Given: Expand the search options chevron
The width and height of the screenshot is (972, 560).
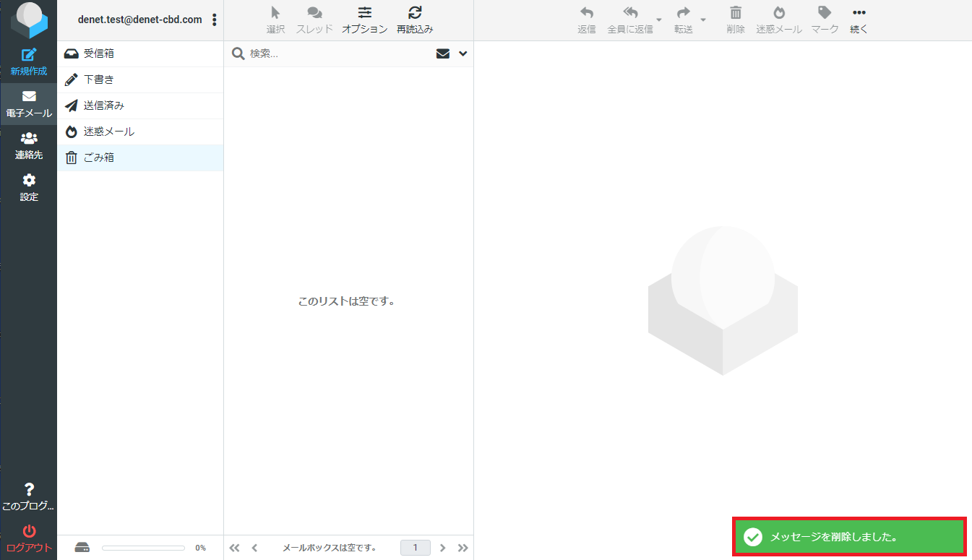Looking at the screenshot, I should [x=463, y=53].
